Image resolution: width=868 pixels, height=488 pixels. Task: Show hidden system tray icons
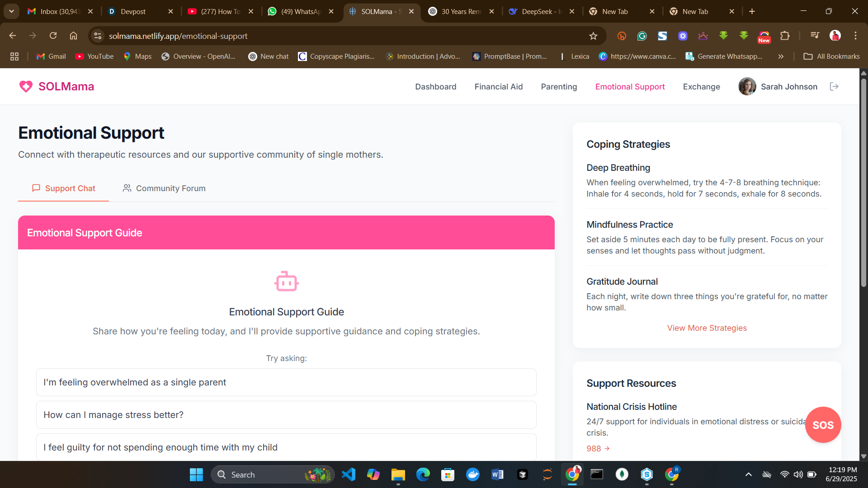pos(748,474)
